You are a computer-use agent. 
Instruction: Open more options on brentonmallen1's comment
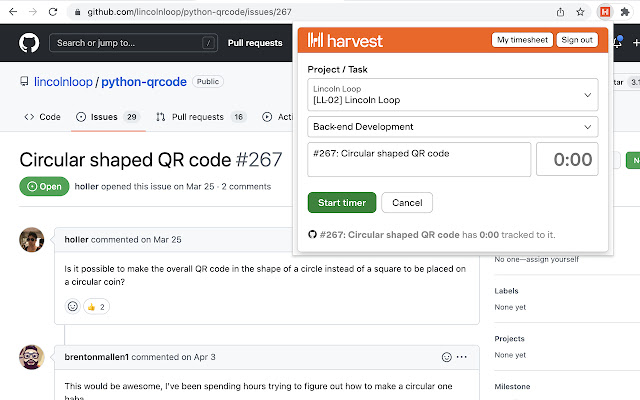coord(462,357)
